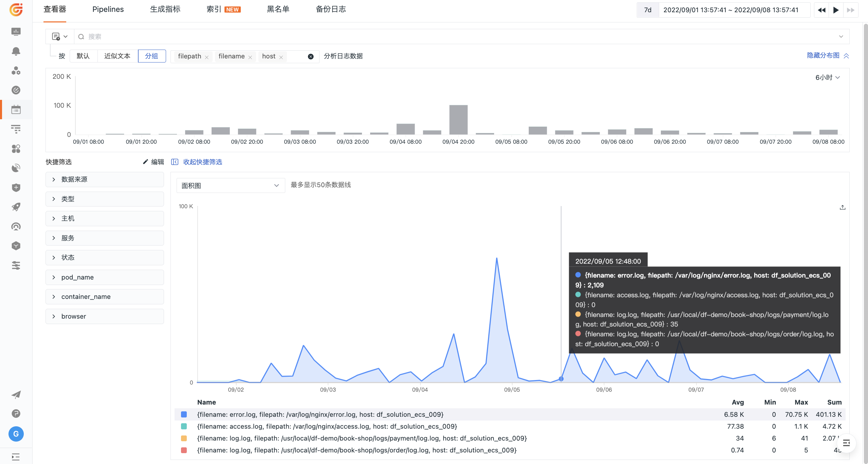Click the 7d time range button
The height and width of the screenshot is (464, 868).
pyautogui.click(x=648, y=10)
